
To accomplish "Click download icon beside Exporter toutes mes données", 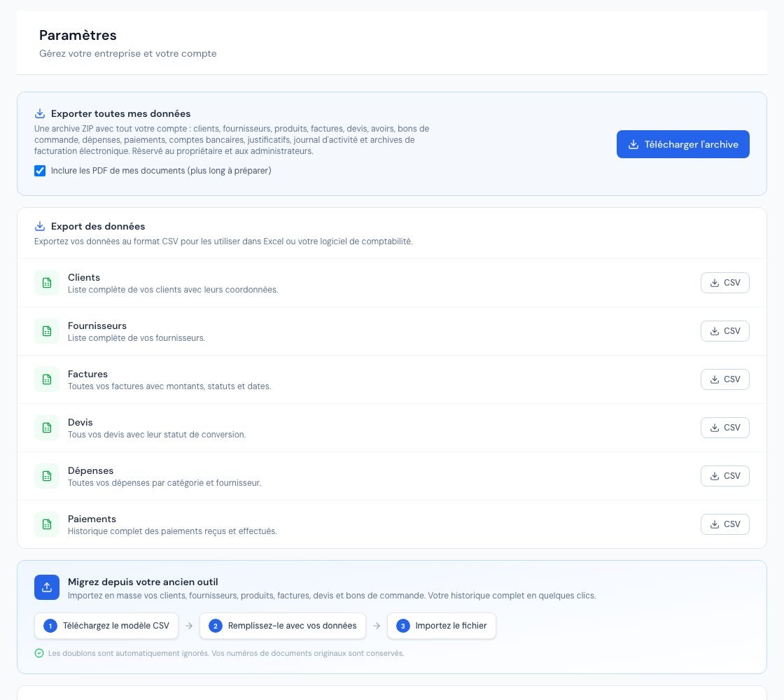I will 40,113.
